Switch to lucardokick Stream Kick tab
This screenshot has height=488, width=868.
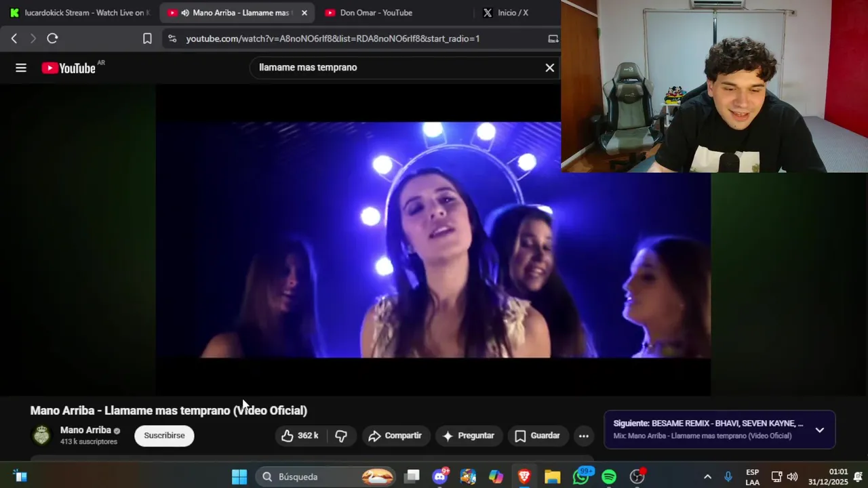pyautogui.click(x=80, y=12)
